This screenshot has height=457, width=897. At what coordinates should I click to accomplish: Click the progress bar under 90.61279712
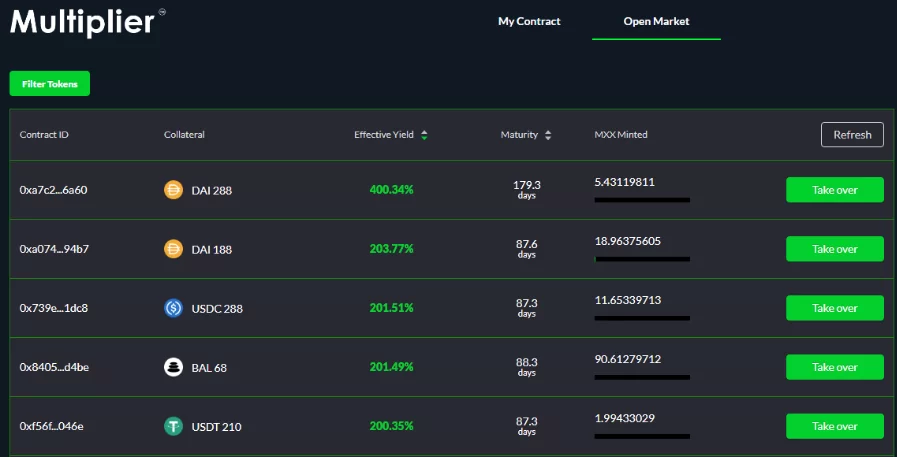click(x=642, y=377)
